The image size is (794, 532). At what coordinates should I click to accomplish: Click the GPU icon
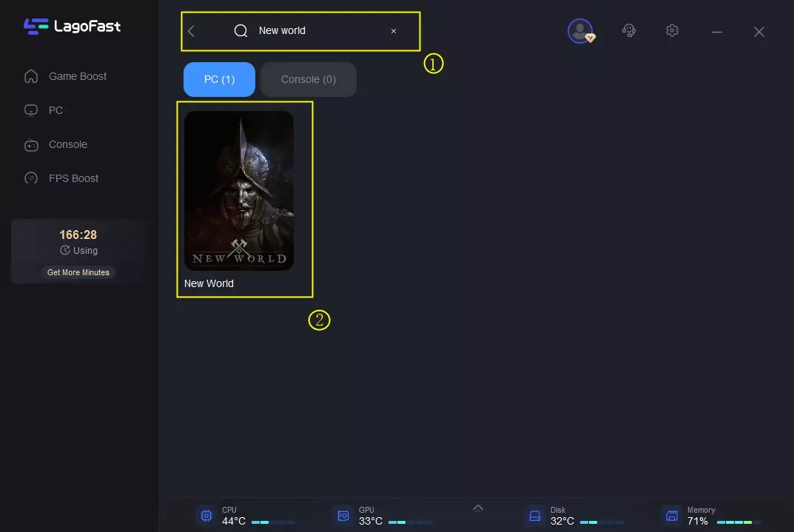[x=343, y=516]
